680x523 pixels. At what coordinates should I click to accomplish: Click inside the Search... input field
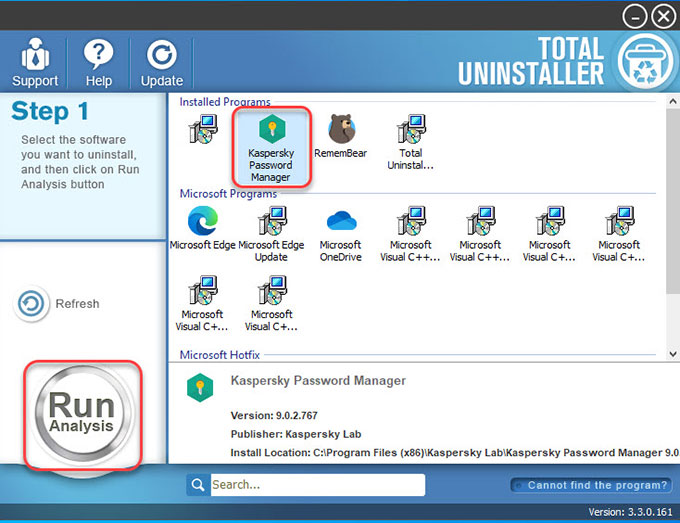pyautogui.click(x=317, y=484)
